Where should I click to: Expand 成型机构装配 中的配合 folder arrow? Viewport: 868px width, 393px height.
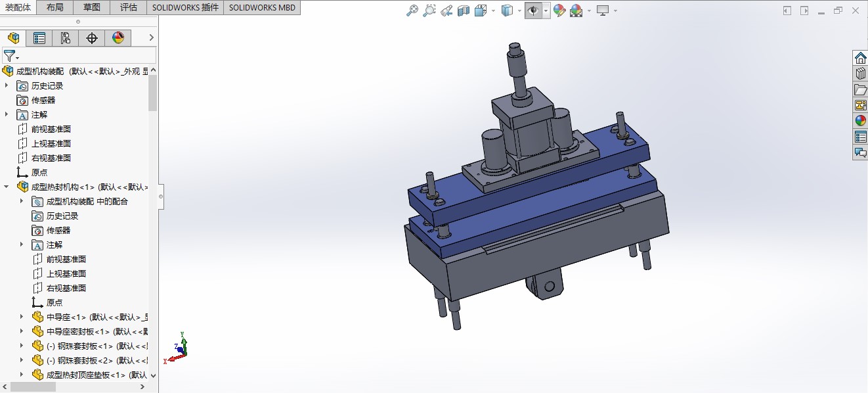tap(22, 201)
